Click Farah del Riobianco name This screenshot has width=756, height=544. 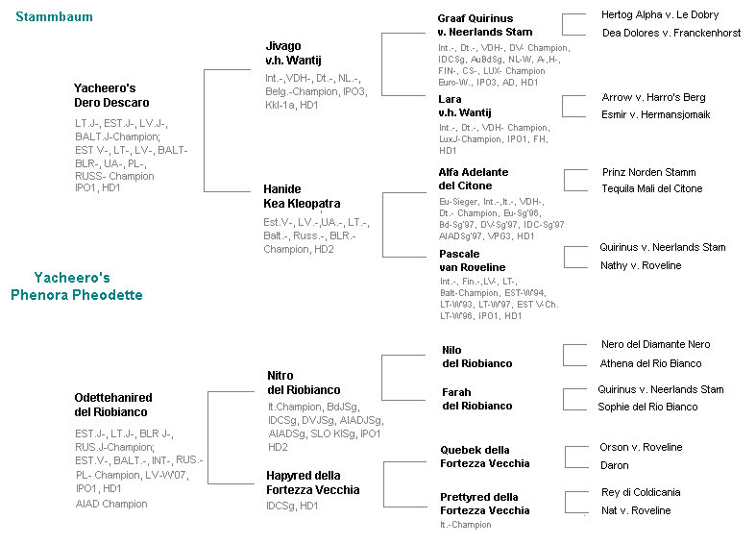tap(477, 399)
